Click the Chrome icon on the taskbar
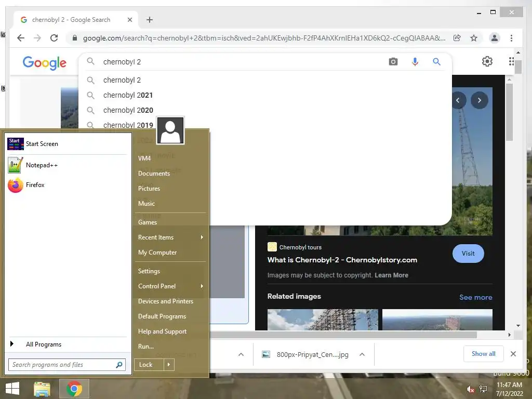The image size is (532, 399). pos(74,389)
